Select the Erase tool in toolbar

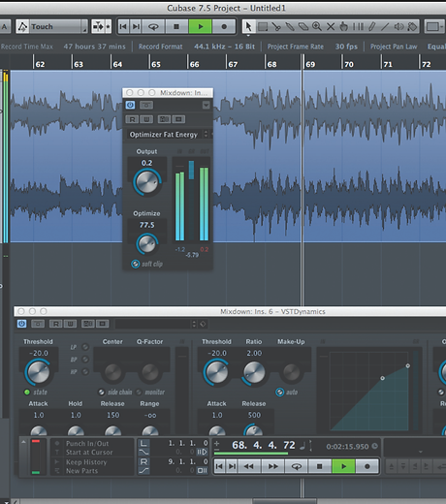coord(303,26)
